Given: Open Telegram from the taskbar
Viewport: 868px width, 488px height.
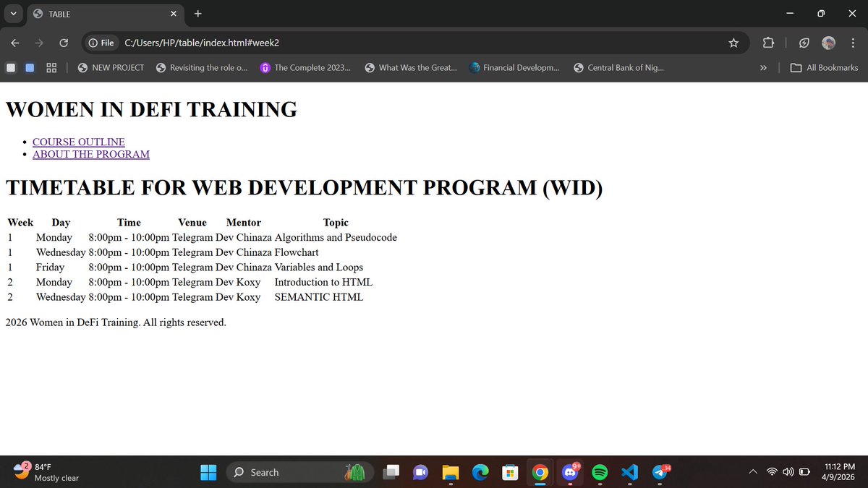Looking at the screenshot, I should point(659,472).
